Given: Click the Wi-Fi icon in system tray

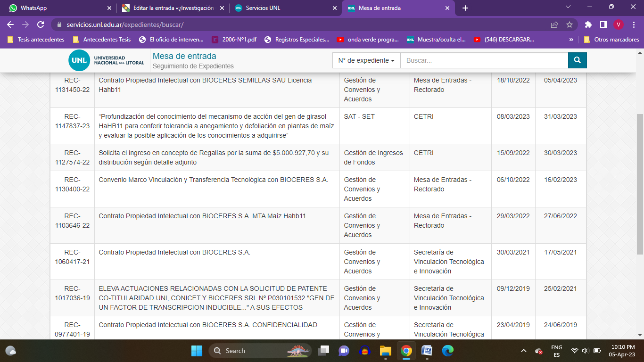Looking at the screenshot, I should [x=574, y=351].
